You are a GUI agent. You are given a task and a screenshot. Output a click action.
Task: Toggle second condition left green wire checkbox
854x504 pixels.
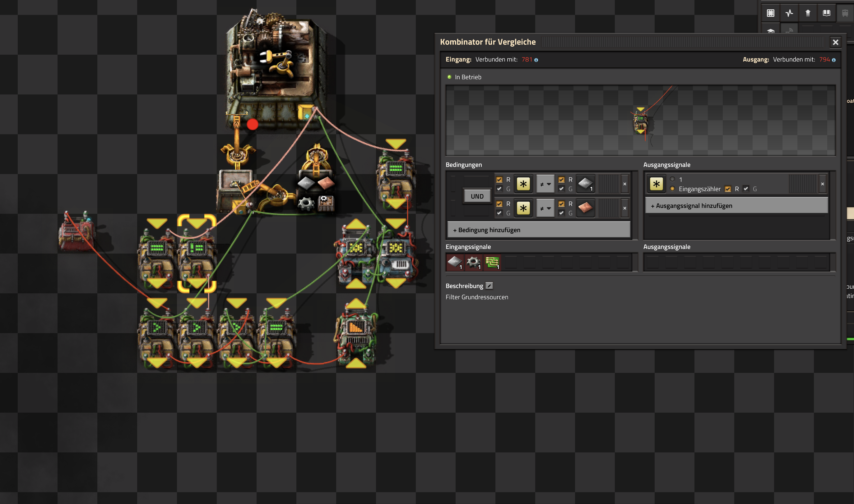(499, 213)
